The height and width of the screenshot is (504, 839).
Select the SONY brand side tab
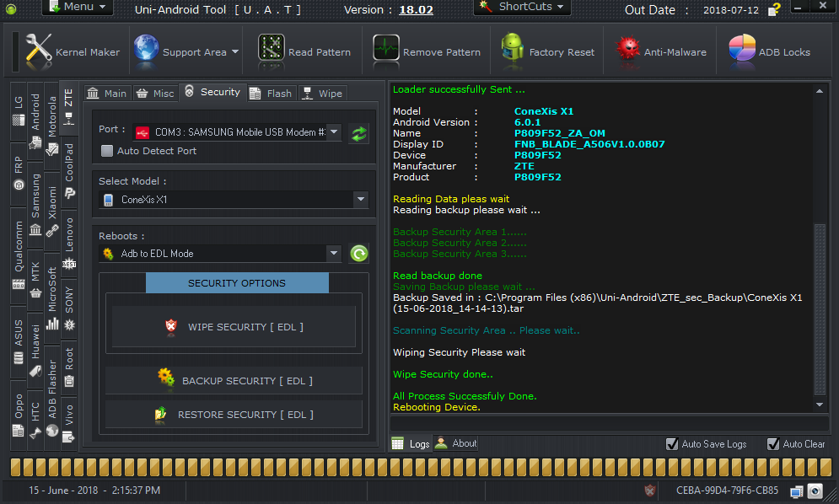pyautogui.click(x=69, y=308)
